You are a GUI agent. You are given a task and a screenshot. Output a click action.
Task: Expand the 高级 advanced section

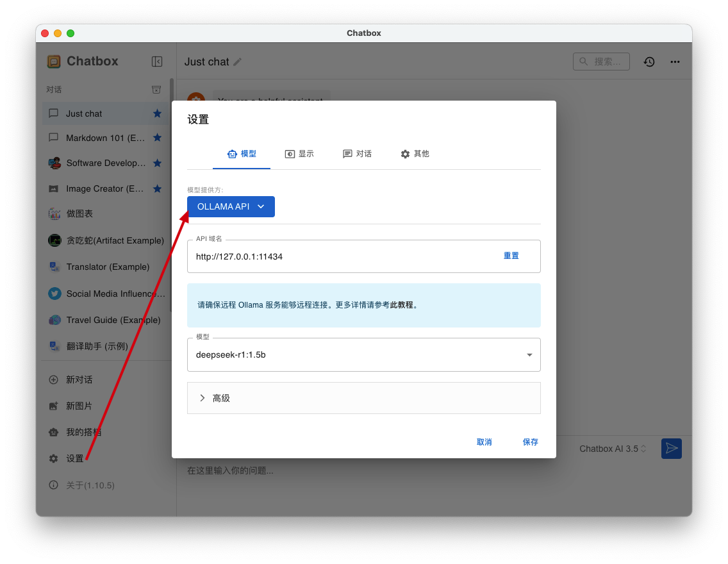coord(363,398)
